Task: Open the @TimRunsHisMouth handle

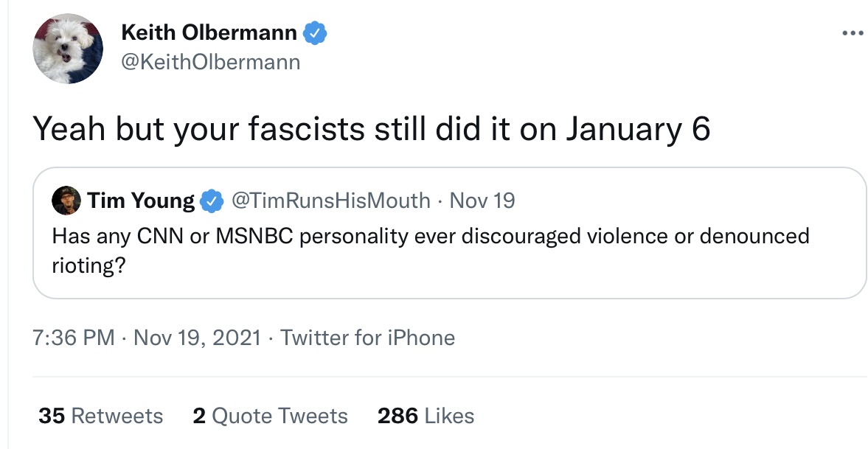Action: [330, 201]
